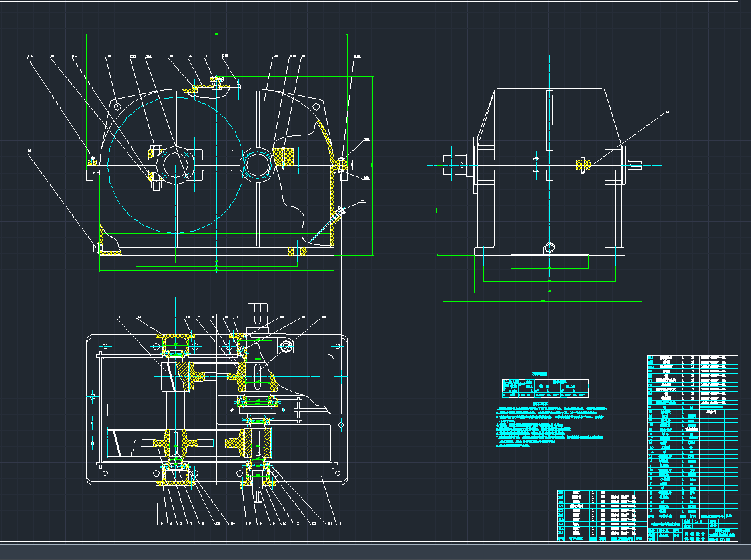Select the title block in the bottom-right corner
The height and width of the screenshot is (560, 751).
click(x=692, y=530)
